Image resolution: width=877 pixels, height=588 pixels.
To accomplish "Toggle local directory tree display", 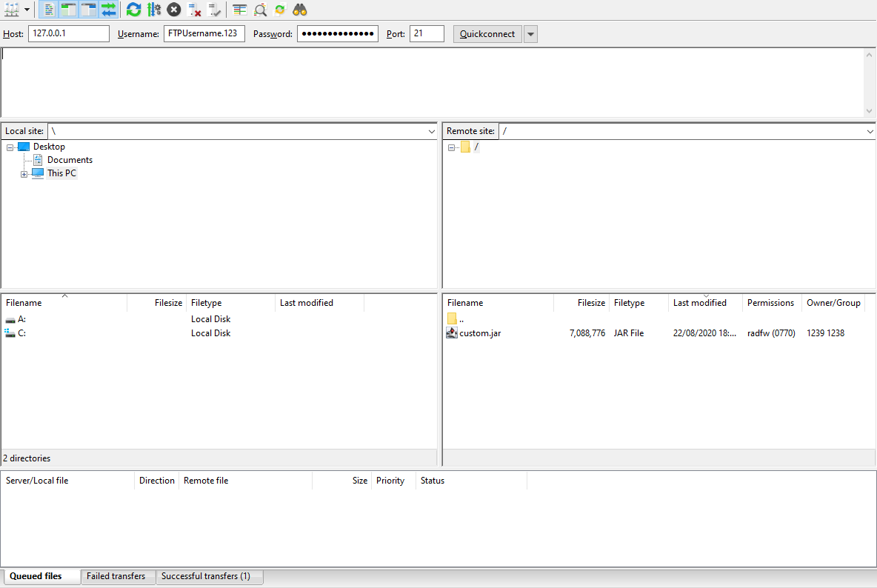I will coord(68,10).
